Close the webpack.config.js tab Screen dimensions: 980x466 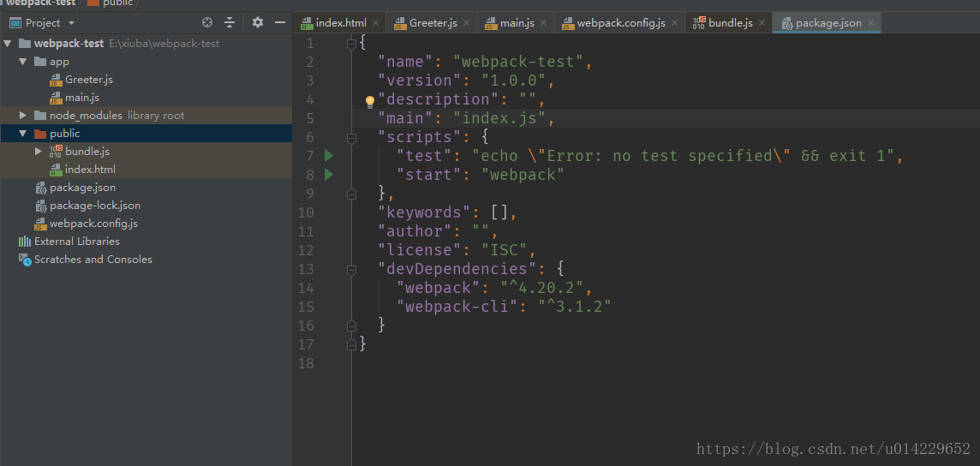click(674, 23)
